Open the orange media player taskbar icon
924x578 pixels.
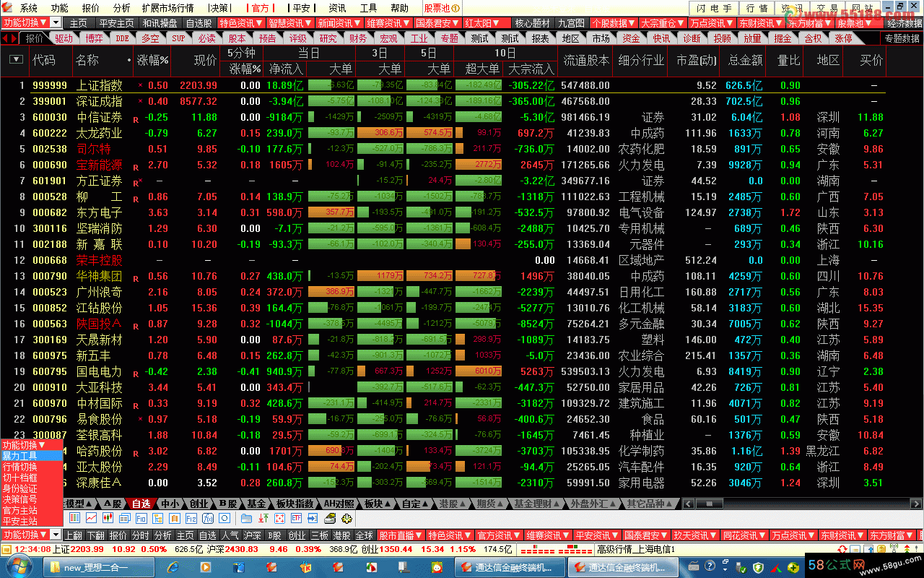pyautogui.click(x=205, y=567)
